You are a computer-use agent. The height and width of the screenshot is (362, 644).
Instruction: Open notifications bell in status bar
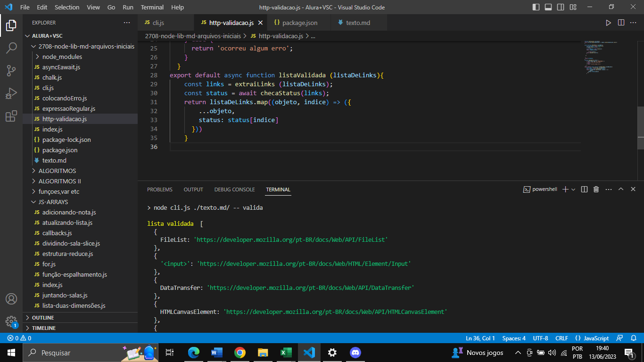(634, 338)
